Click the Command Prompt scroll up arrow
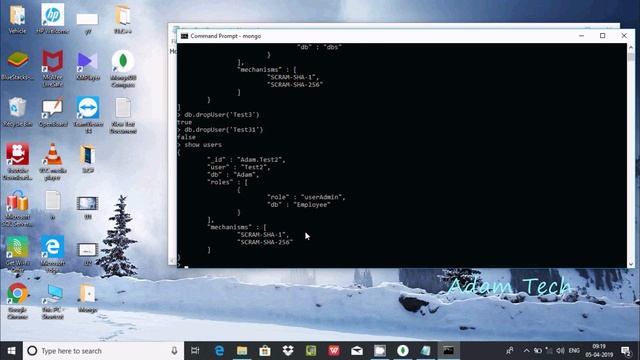 point(631,47)
